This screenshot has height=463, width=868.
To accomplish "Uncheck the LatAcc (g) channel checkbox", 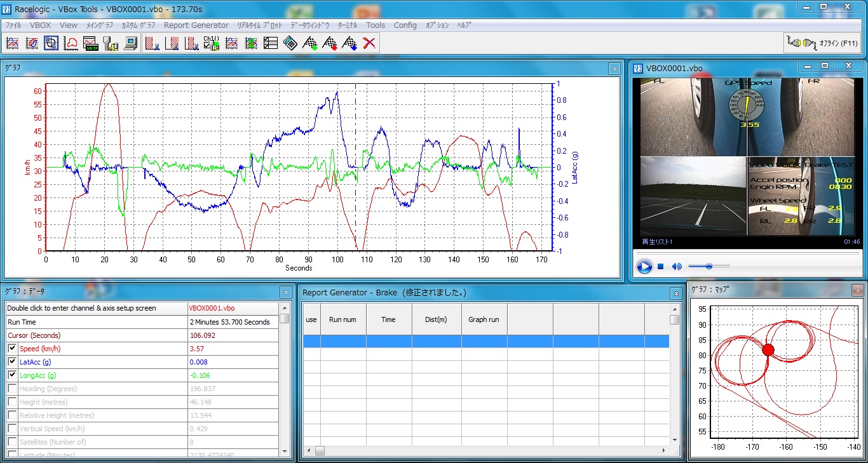I will pyautogui.click(x=12, y=362).
